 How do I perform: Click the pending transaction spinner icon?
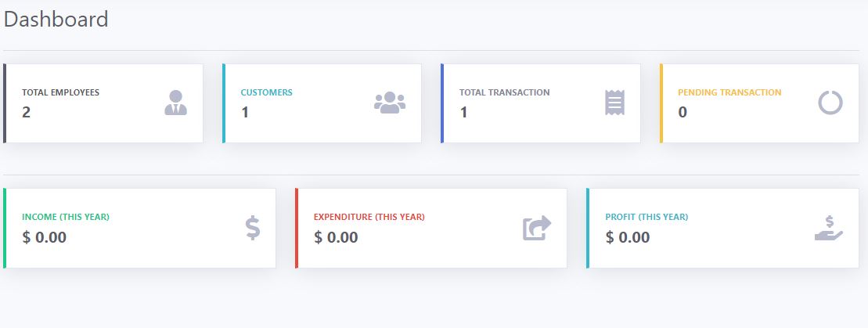830,103
